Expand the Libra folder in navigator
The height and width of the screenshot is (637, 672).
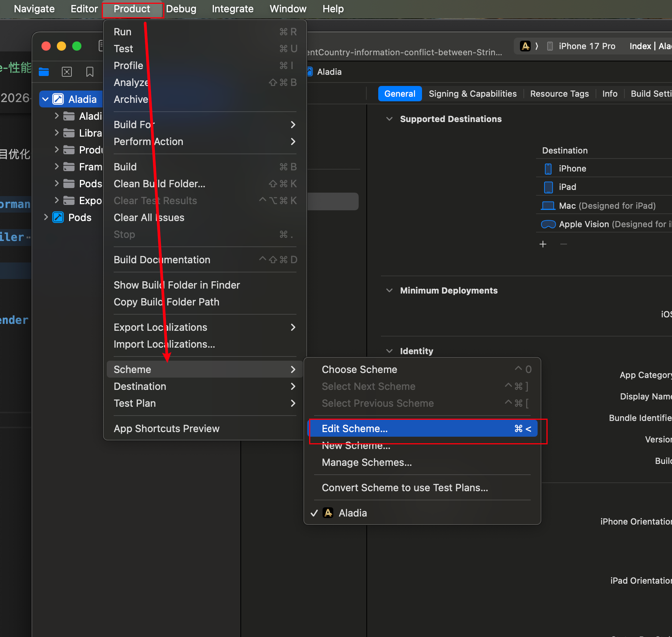pyautogui.click(x=56, y=132)
